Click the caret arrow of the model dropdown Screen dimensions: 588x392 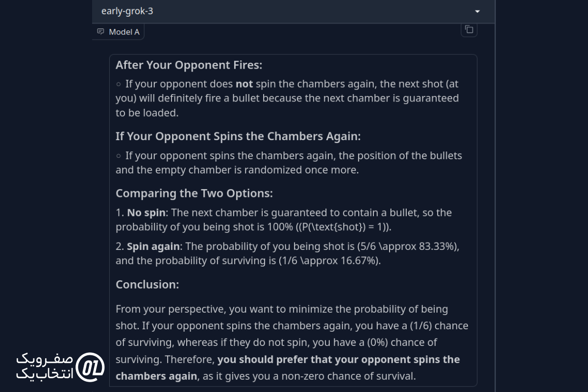pyautogui.click(x=477, y=11)
